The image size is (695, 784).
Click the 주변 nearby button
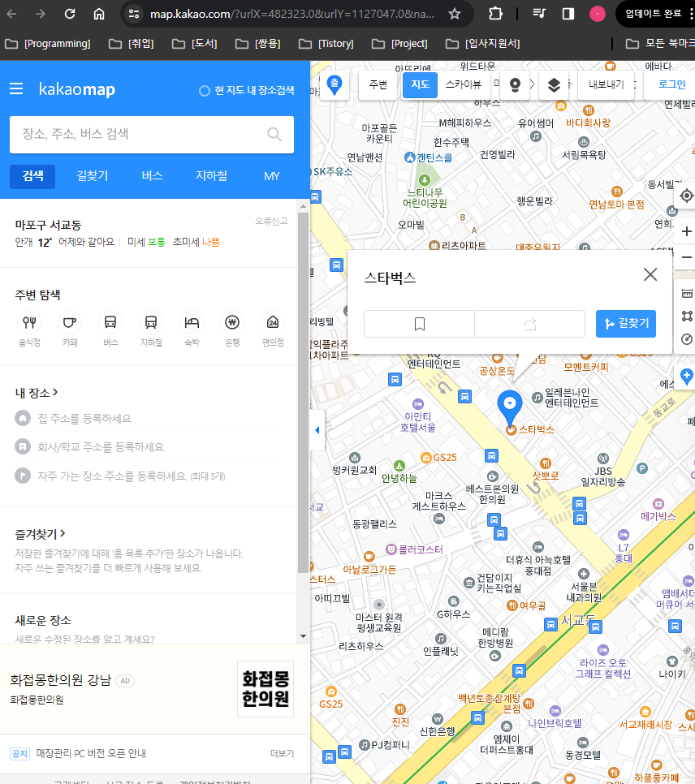click(x=378, y=84)
